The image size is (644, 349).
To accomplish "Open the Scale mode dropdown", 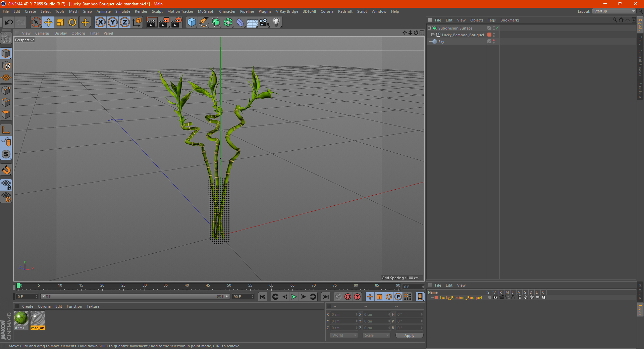I will 376,335.
